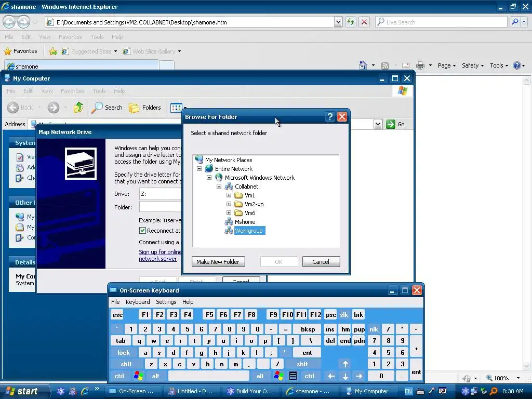Toggle the left shft key on keyboard
The height and width of the screenshot is (399, 532).
[x=126, y=364]
